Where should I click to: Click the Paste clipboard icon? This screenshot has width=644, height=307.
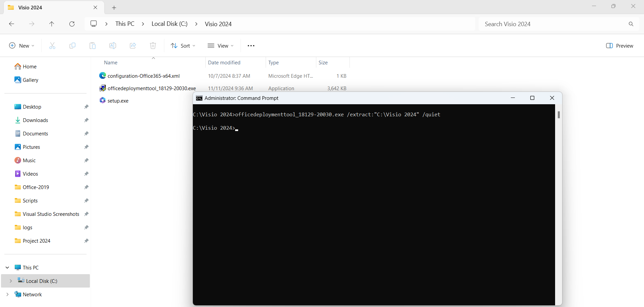93,46
